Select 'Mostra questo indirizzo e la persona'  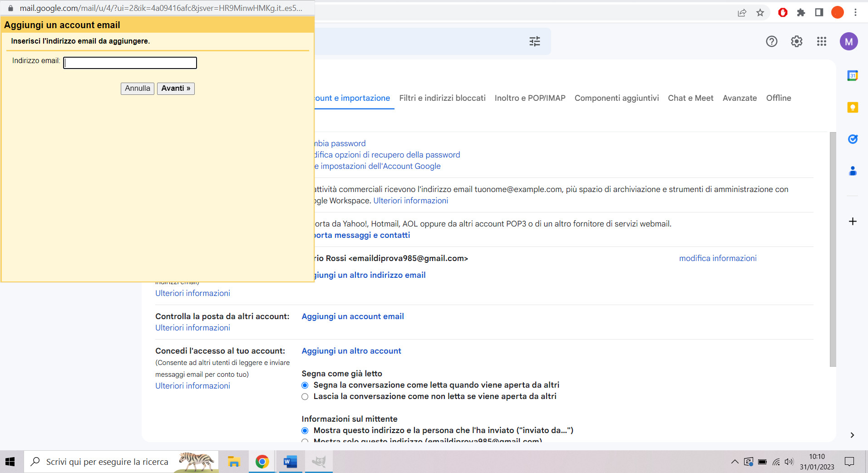tap(305, 430)
